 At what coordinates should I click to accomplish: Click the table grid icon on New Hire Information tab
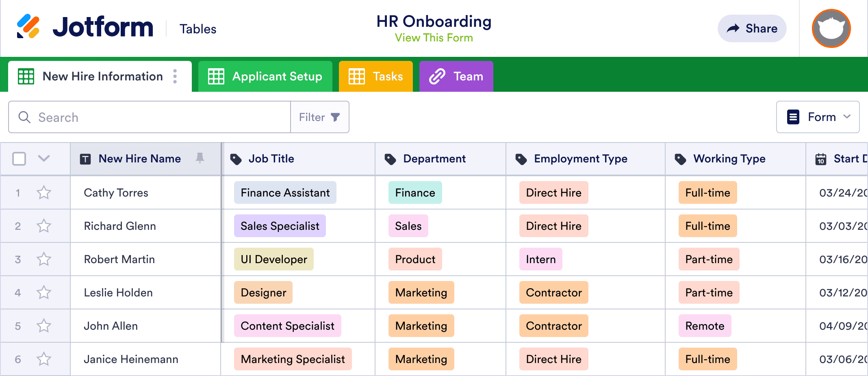26,76
